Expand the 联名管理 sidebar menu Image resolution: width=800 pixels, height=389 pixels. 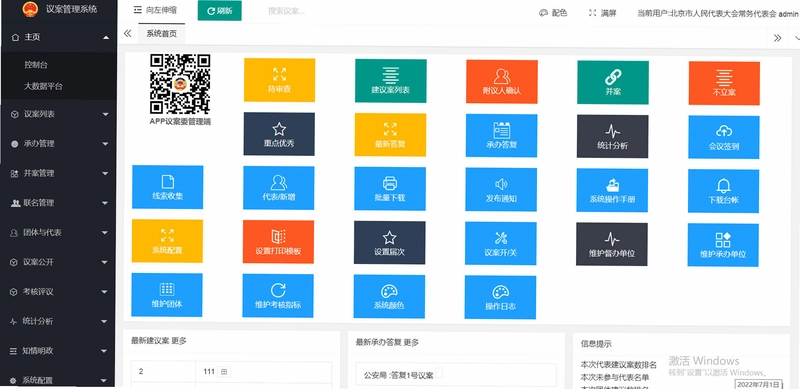(58, 203)
